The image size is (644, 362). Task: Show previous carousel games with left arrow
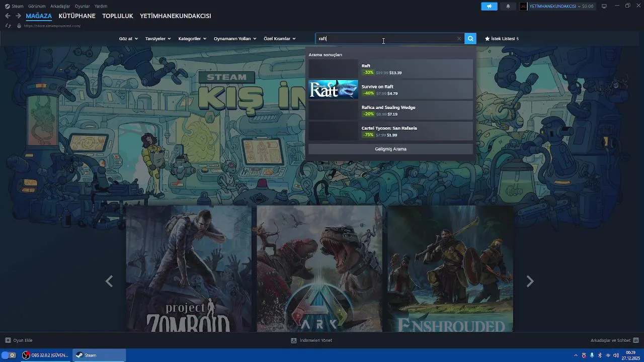tap(109, 281)
